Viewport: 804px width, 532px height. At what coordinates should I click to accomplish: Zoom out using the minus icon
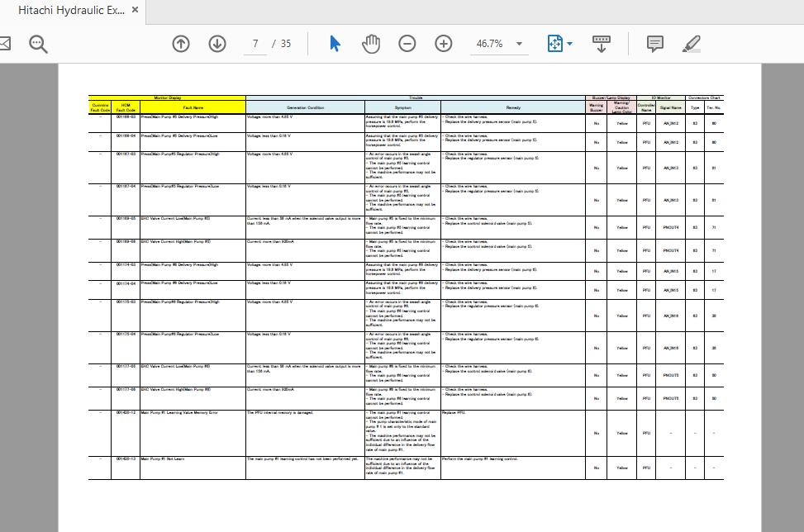point(407,44)
